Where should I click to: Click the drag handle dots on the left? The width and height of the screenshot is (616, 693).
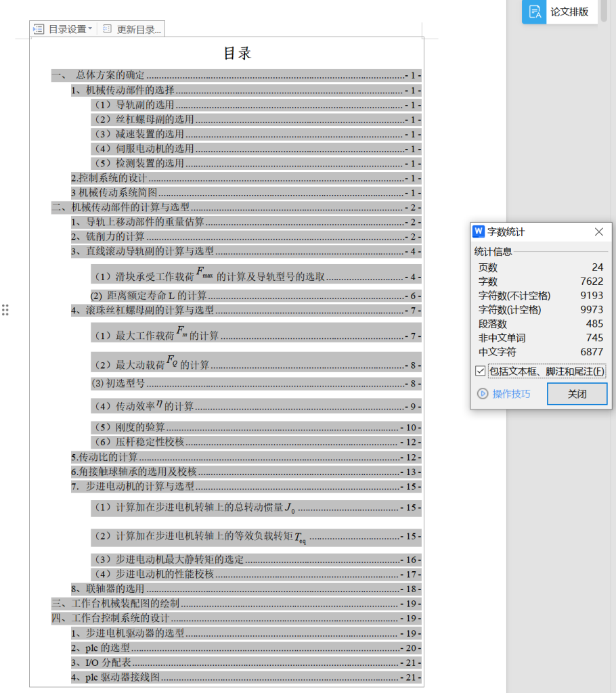point(5,310)
